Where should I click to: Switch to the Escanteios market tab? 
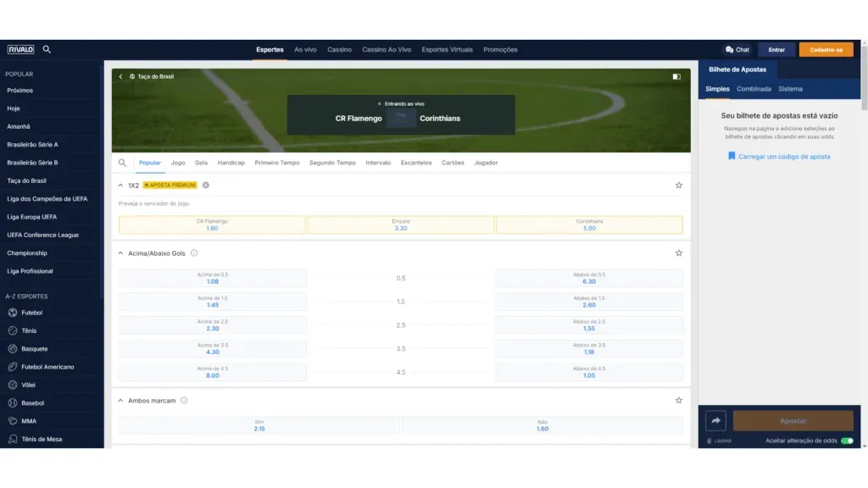[x=415, y=163]
